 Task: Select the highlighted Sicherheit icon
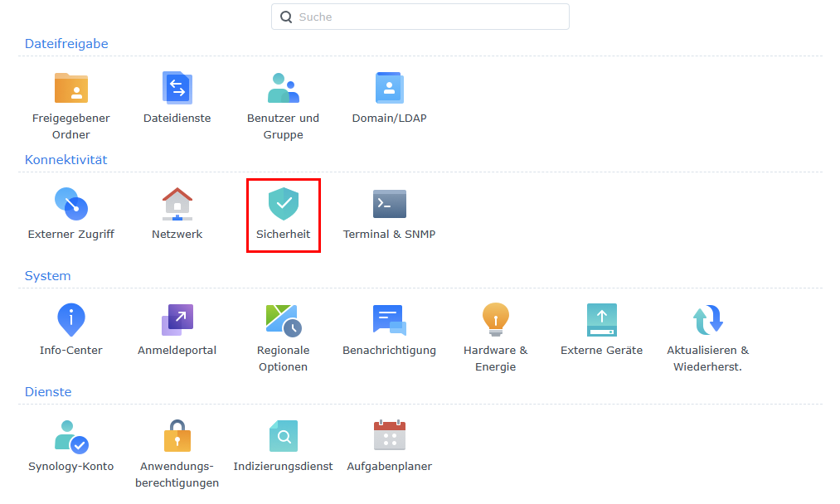click(x=283, y=204)
